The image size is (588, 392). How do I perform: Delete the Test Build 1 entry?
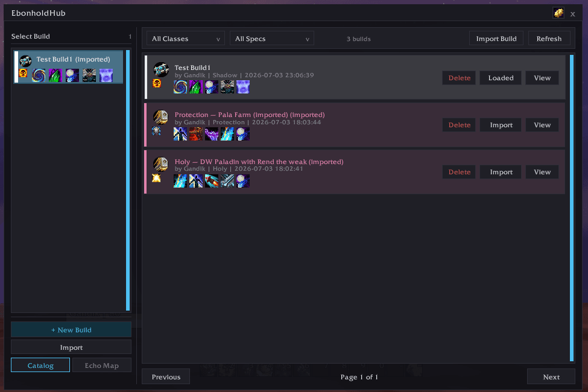459,78
